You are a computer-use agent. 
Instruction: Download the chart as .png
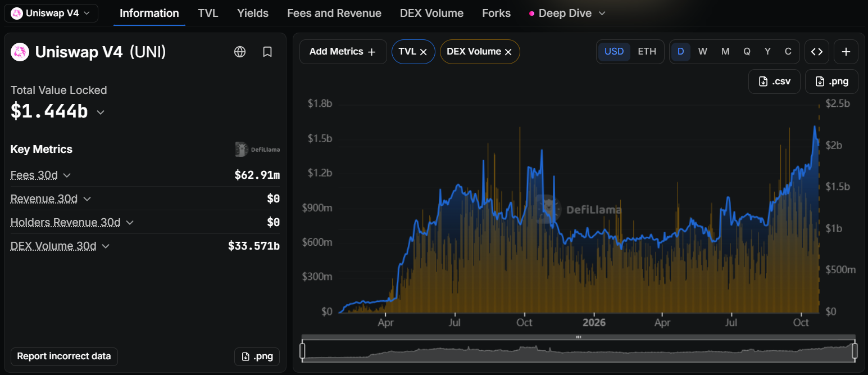[x=831, y=82]
